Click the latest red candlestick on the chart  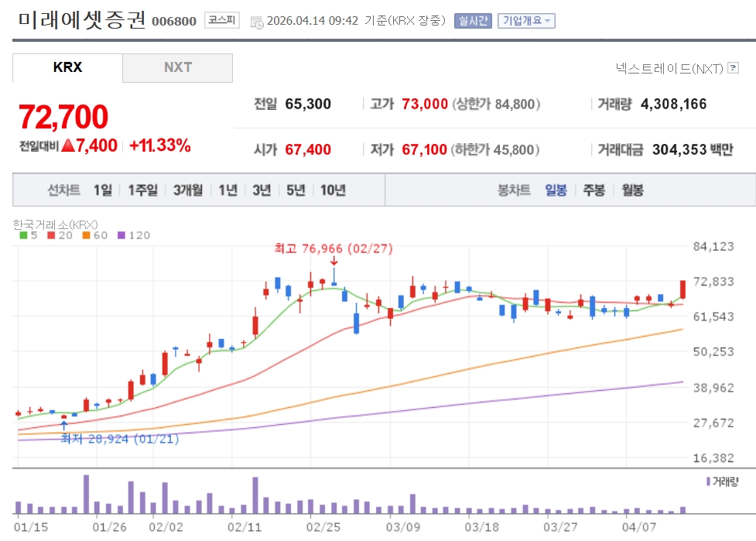pyautogui.click(x=682, y=289)
